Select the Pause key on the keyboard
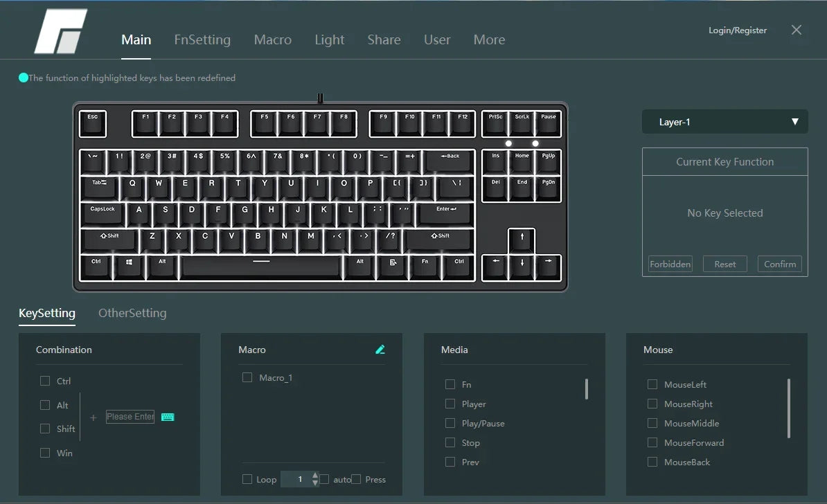This screenshot has width=827, height=504. coord(549,123)
